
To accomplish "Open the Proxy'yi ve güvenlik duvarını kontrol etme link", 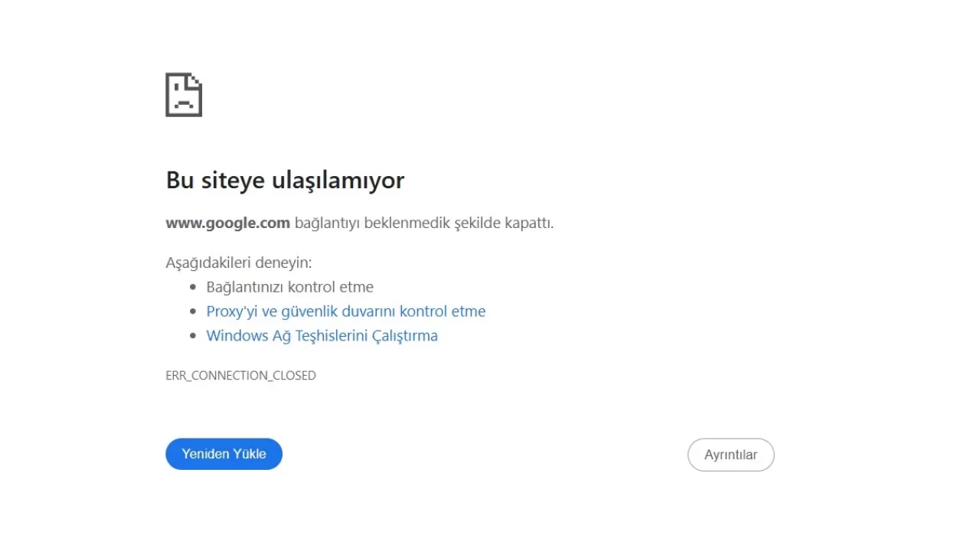I will pyautogui.click(x=346, y=311).
